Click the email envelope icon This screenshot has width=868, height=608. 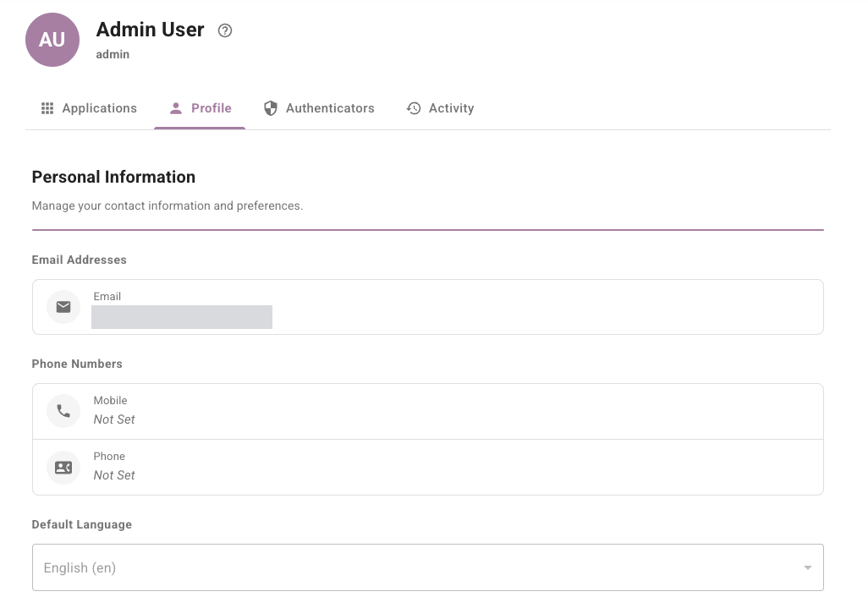[x=63, y=307]
